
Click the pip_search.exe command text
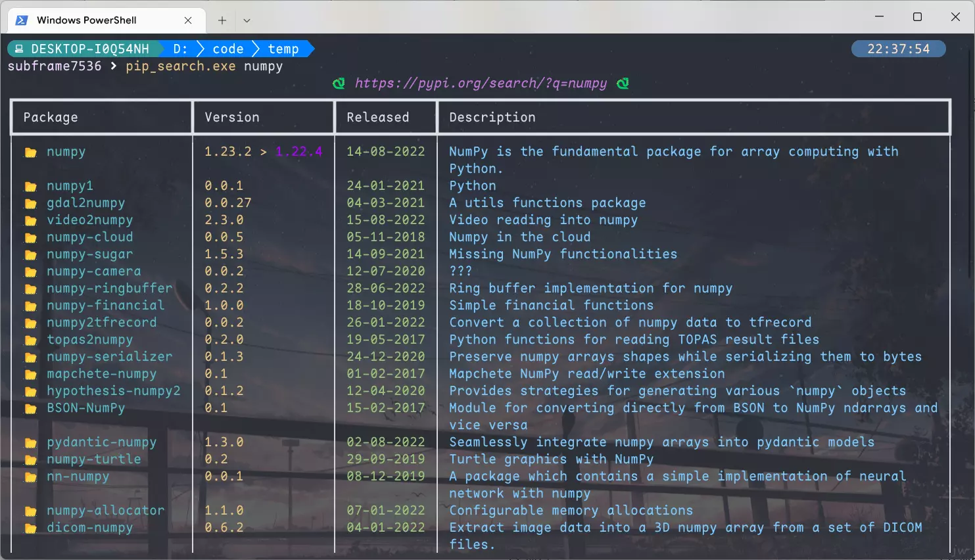[x=181, y=66]
